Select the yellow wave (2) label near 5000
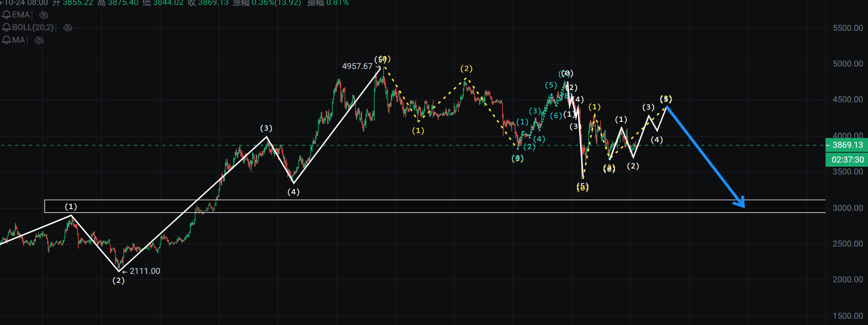 click(x=466, y=69)
